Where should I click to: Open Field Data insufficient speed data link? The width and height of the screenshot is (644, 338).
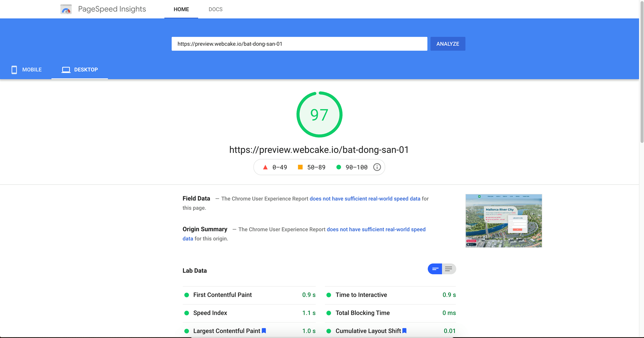click(365, 199)
